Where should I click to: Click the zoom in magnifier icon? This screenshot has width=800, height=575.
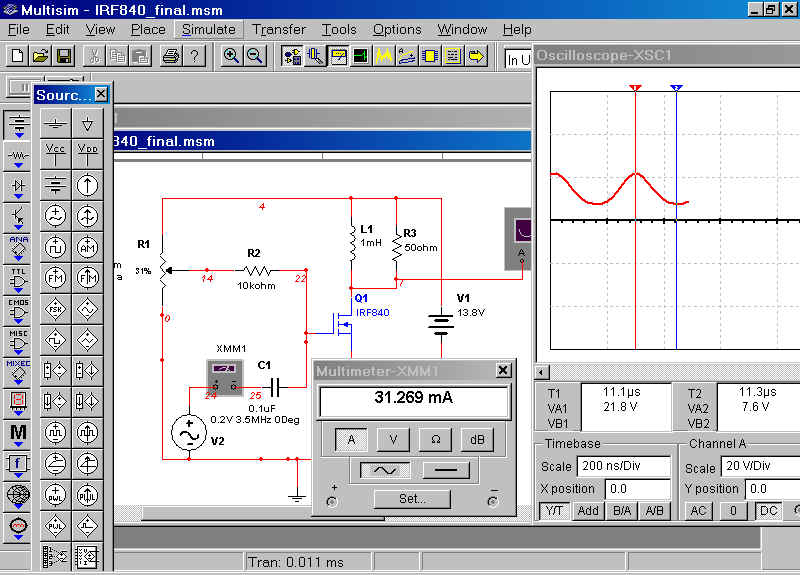click(x=232, y=56)
